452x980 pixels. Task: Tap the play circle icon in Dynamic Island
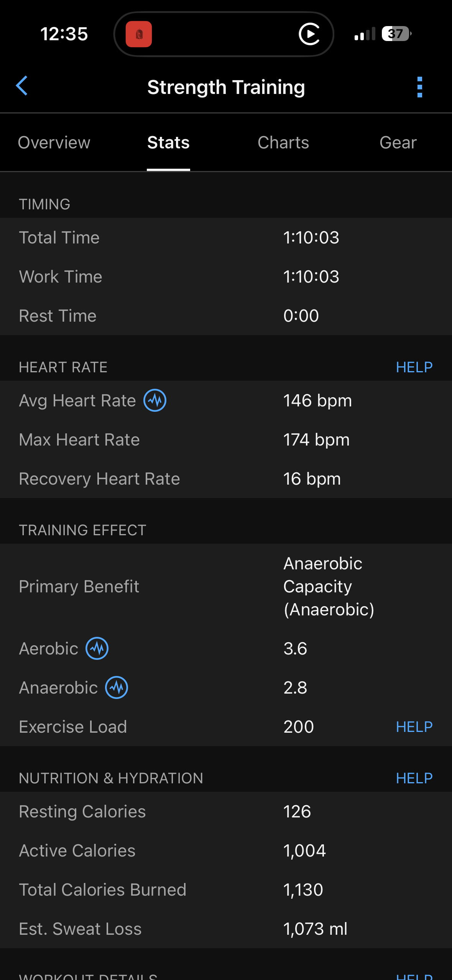[309, 34]
